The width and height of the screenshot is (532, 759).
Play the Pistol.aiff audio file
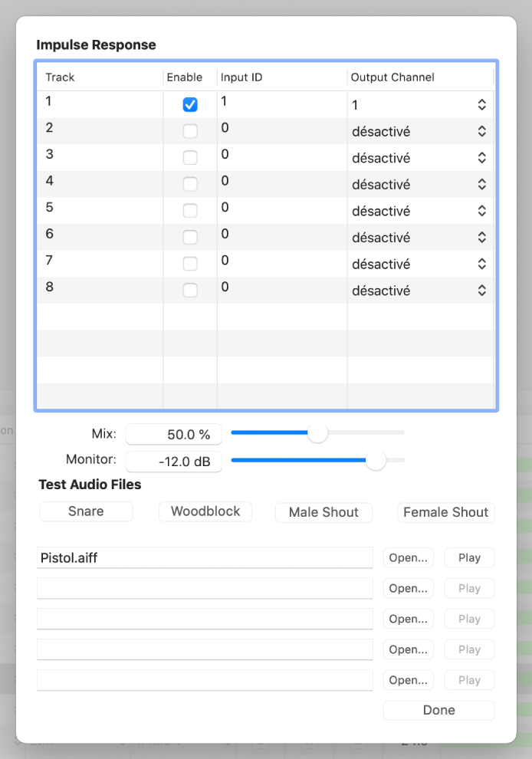click(x=469, y=557)
